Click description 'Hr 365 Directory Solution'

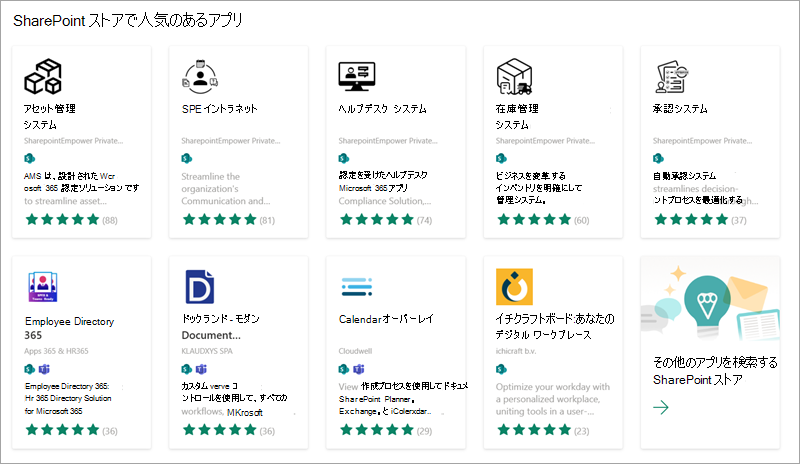tap(68, 398)
